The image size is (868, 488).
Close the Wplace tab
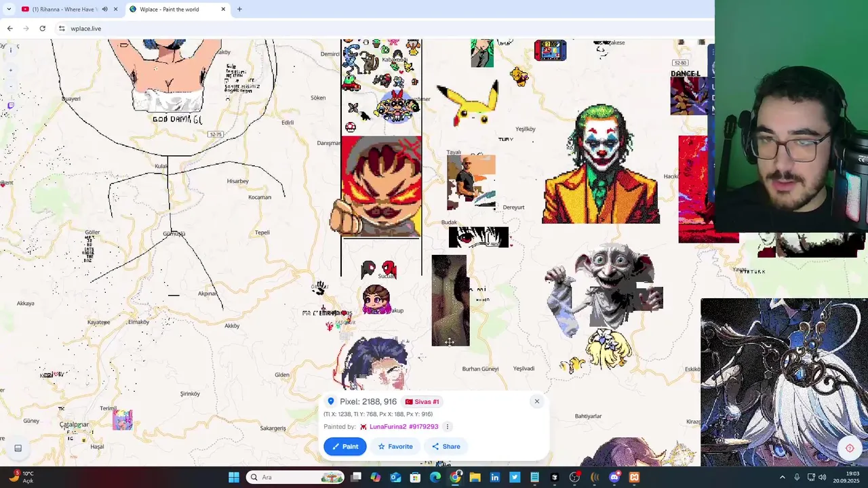[223, 9]
